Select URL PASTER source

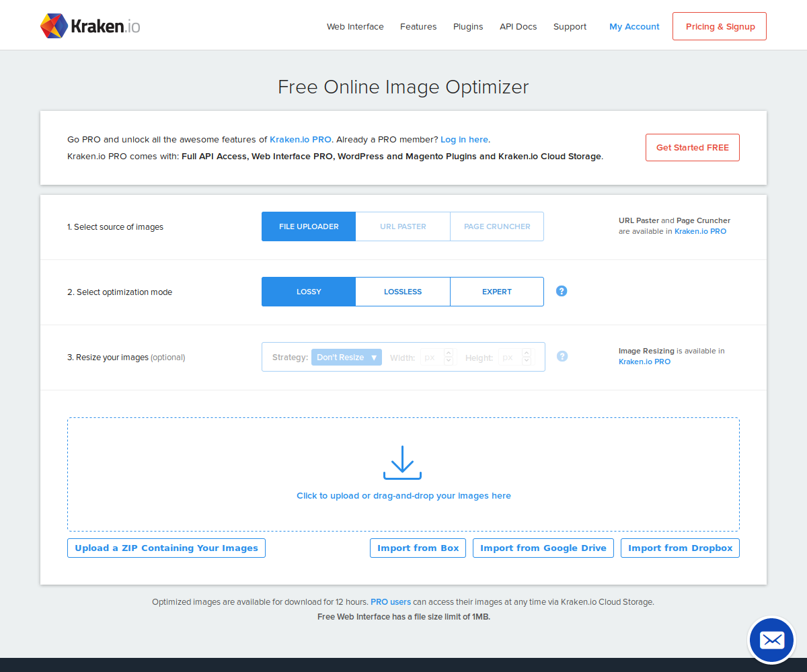click(x=403, y=226)
